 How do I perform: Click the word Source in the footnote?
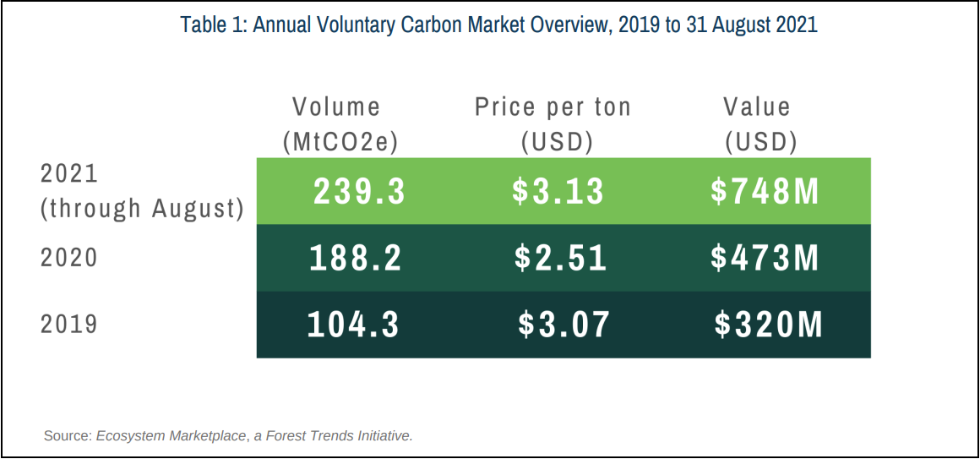[66, 436]
